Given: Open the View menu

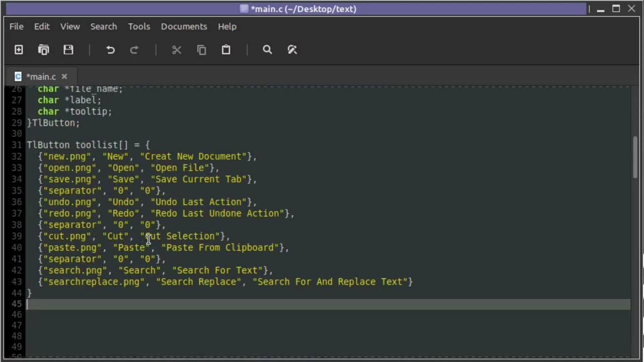Looking at the screenshot, I should [x=70, y=26].
